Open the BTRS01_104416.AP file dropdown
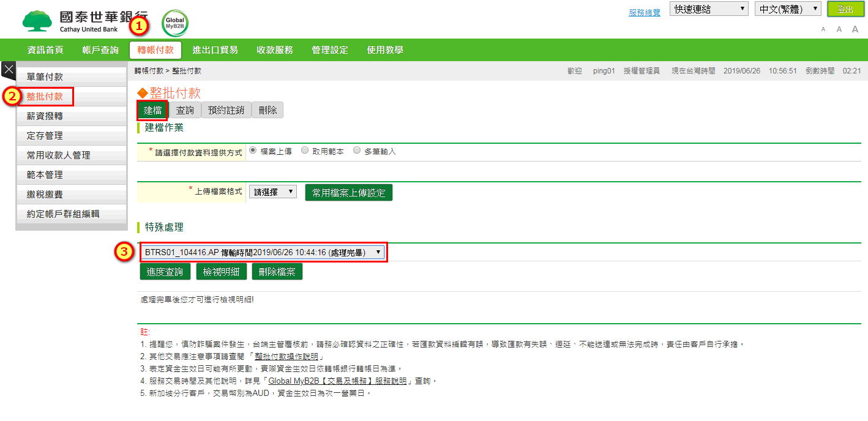This screenshot has width=868, height=421. click(263, 252)
